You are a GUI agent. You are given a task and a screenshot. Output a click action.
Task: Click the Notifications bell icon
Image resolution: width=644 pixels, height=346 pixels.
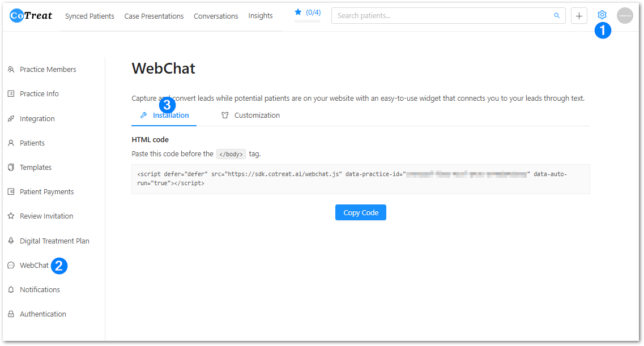click(11, 290)
